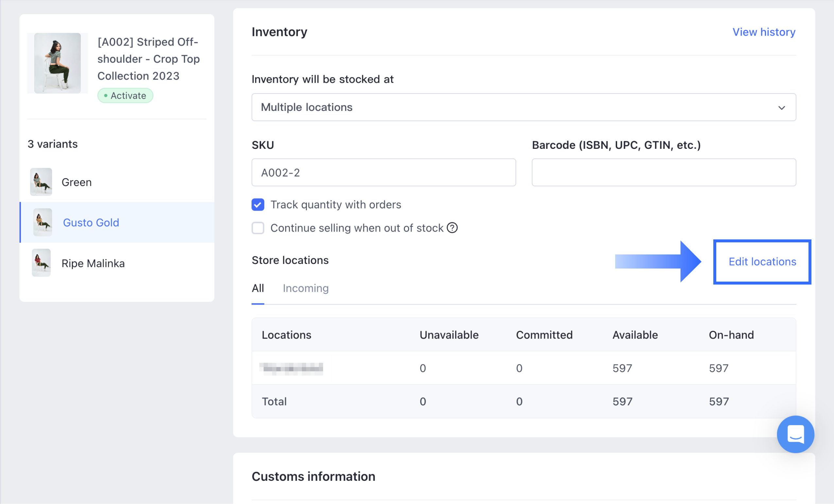Select the All tab
The image size is (834, 504).
tap(258, 288)
